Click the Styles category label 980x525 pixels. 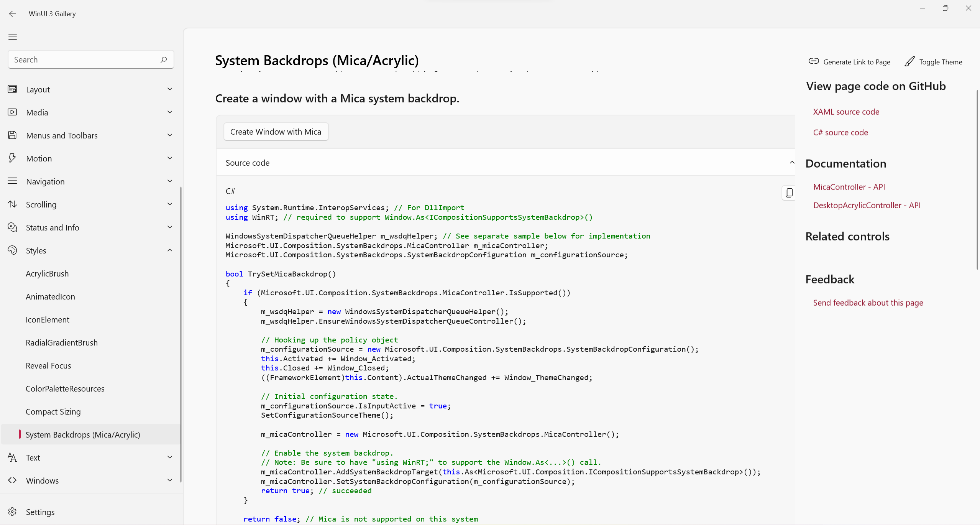[36, 250]
